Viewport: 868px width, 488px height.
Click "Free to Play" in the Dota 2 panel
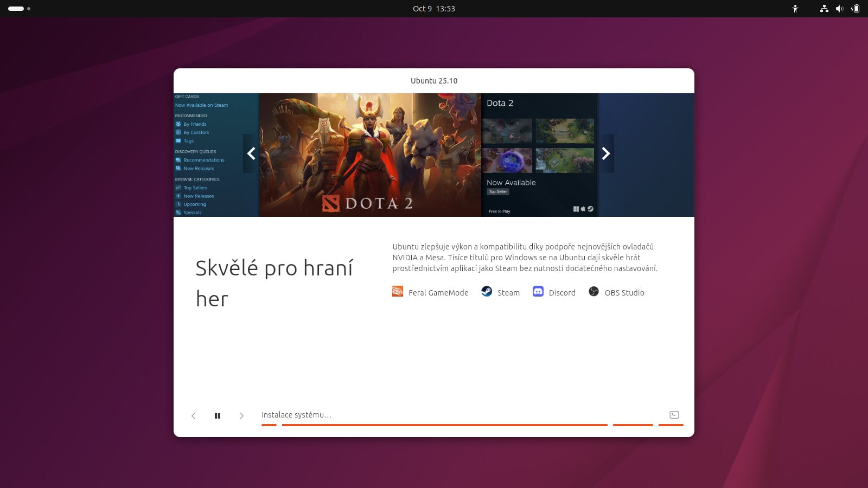click(499, 211)
